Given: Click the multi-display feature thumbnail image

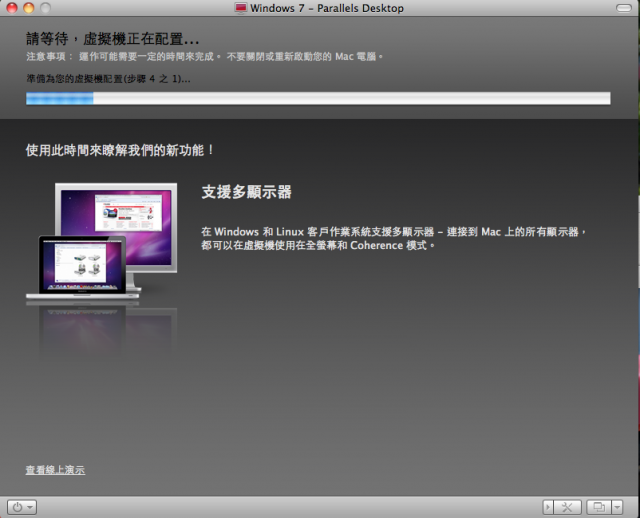Looking at the screenshot, I should pos(102,241).
